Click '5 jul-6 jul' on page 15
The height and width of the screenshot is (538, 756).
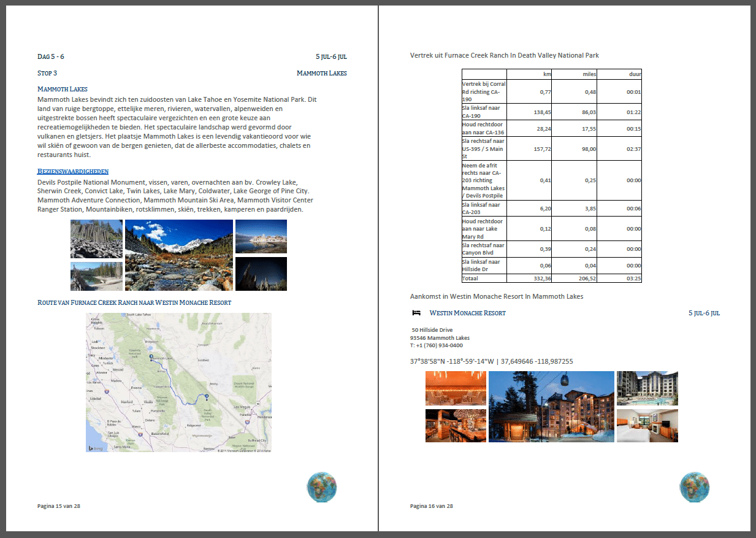pyautogui.click(x=332, y=56)
